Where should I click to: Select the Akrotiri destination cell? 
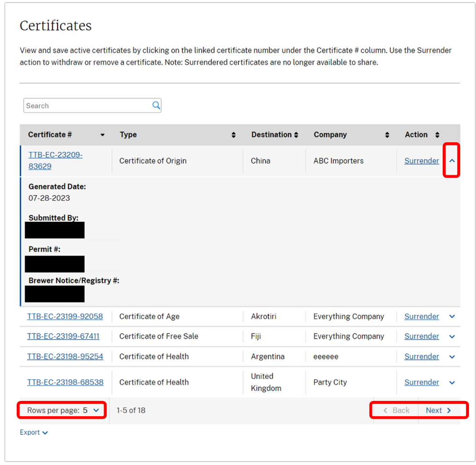(263, 316)
